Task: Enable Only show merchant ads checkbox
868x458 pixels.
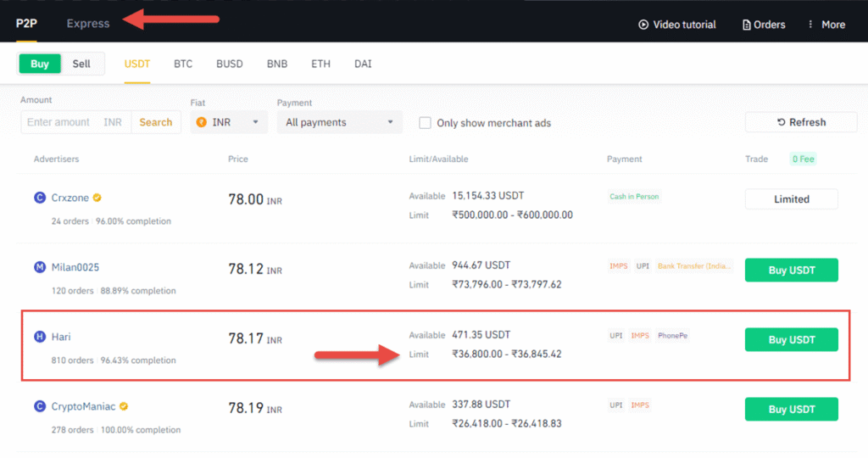Action: click(426, 123)
